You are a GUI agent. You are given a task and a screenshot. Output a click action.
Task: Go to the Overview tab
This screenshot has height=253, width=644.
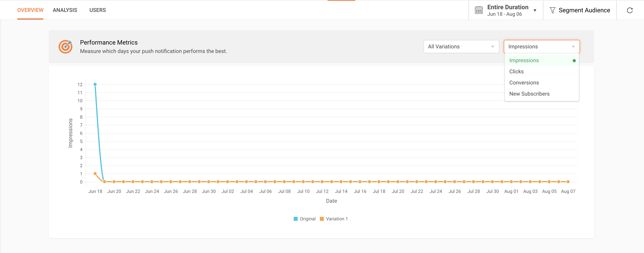30,10
